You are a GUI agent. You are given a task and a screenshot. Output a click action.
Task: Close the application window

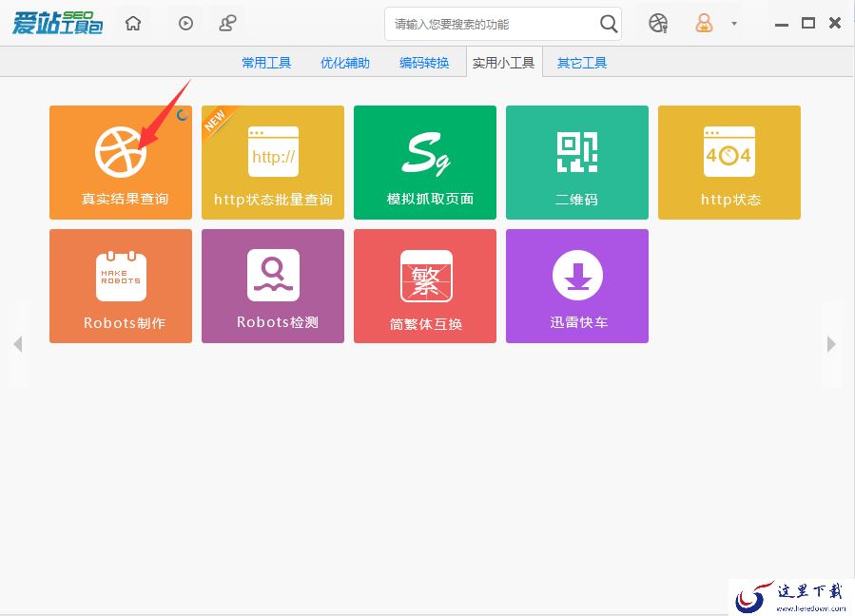point(835,23)
